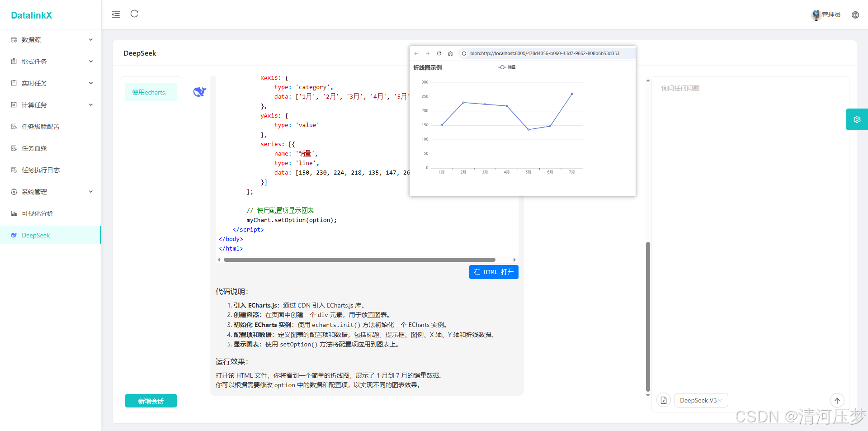
Task: Click the 实时任务 sidebar icon
Action: tap(14, 83)
